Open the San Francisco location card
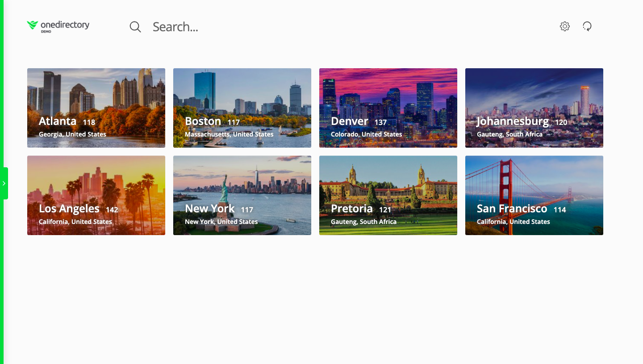643x364 pixels. tap(534, 195)
